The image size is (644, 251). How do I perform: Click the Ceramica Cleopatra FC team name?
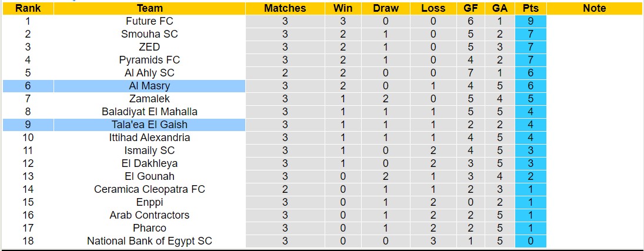[149, 189]
